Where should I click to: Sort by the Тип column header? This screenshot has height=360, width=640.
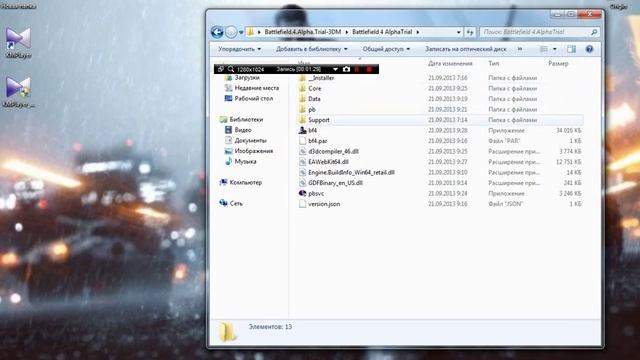click(x=493, y=64)
